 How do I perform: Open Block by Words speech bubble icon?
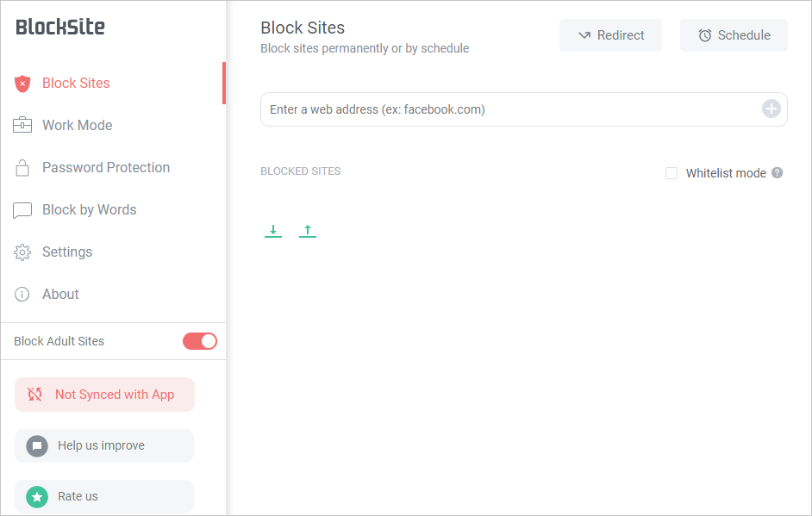22,209
